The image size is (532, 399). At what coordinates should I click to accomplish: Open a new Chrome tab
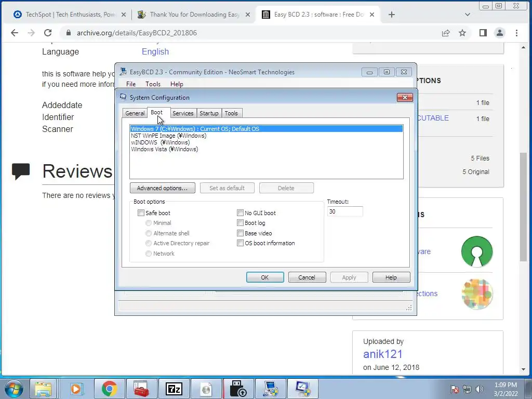coord(392,15)
